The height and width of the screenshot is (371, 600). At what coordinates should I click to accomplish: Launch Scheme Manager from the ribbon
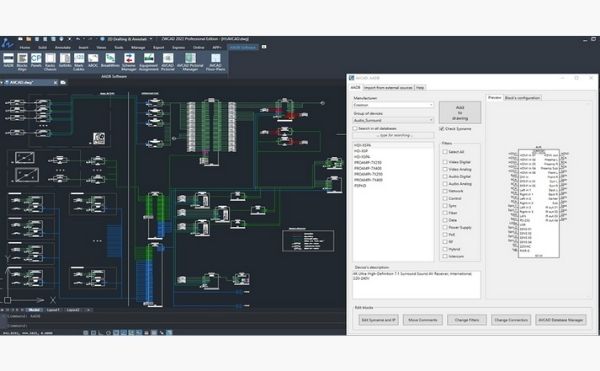pos(129,62)
